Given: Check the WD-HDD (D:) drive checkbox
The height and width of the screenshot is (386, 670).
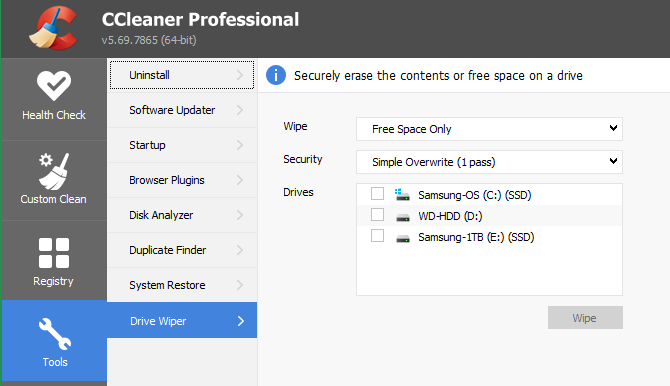Looking at the screenshot, I should (377, 215).
